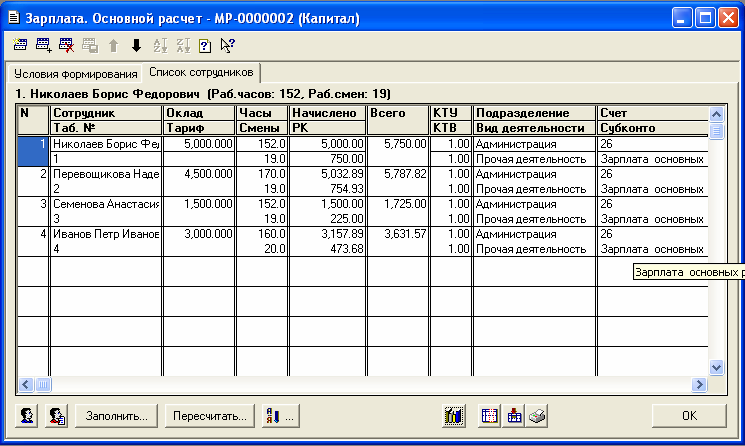Click OK to confirm the document

687,415
